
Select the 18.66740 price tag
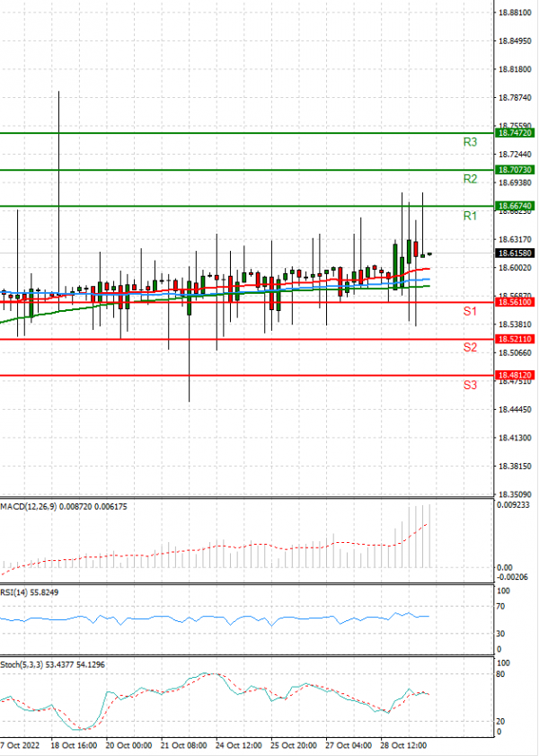[x=515, y=206]
